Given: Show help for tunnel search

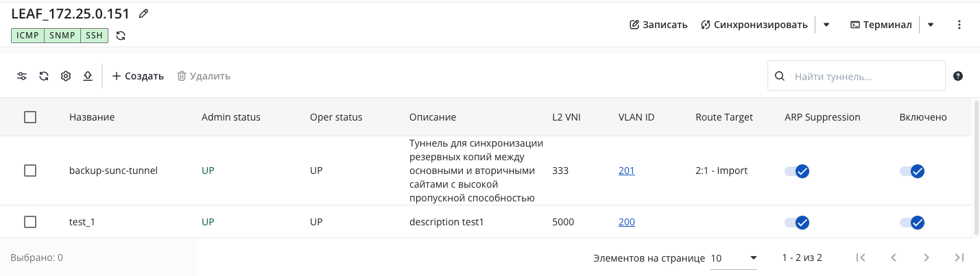Looking at the screenshot, I should click(958, 76).
